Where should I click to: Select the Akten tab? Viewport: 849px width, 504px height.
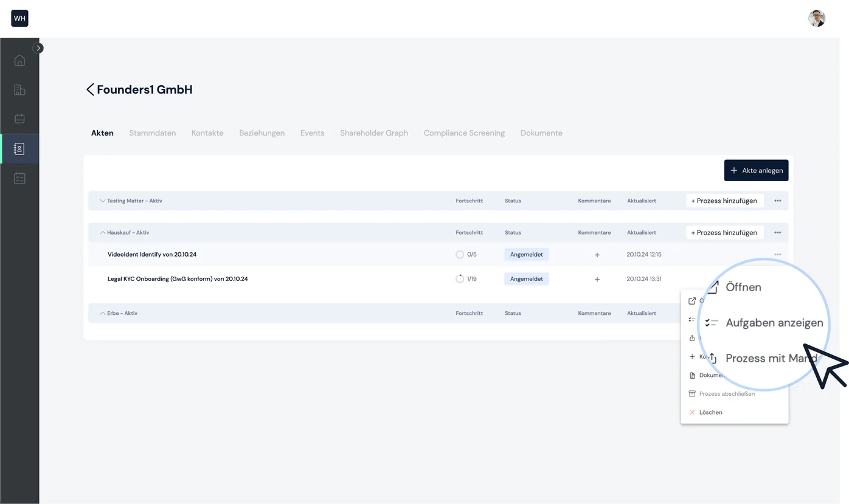click(x=102, y=133)
